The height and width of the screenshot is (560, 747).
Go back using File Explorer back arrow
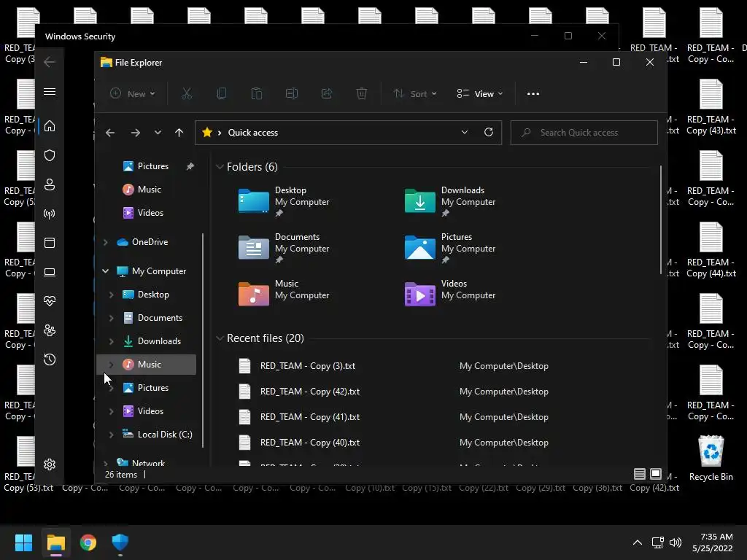coord(110,133)
